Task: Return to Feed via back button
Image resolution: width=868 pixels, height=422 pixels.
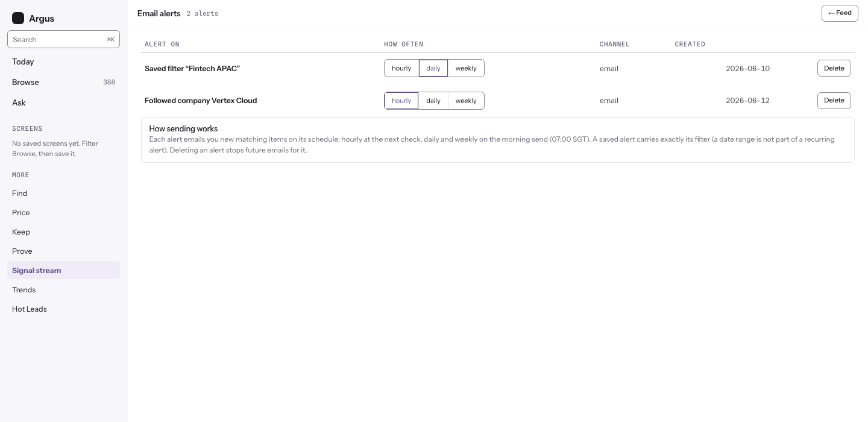Action: (x=840, y=13)
